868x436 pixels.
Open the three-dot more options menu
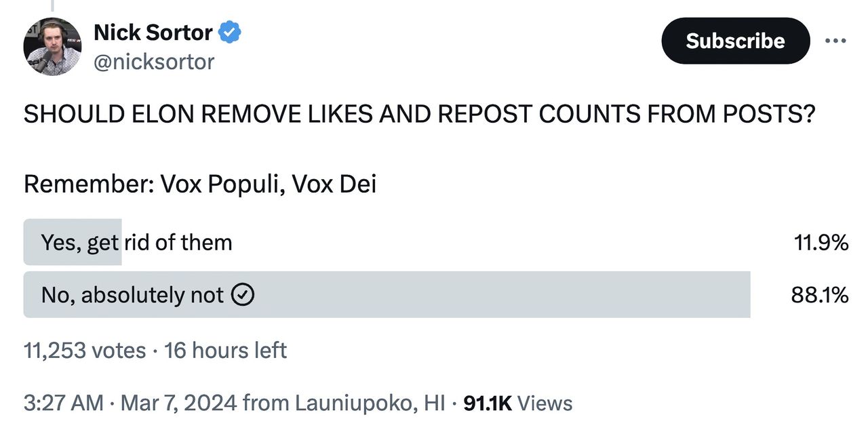(x=835, y=41)
